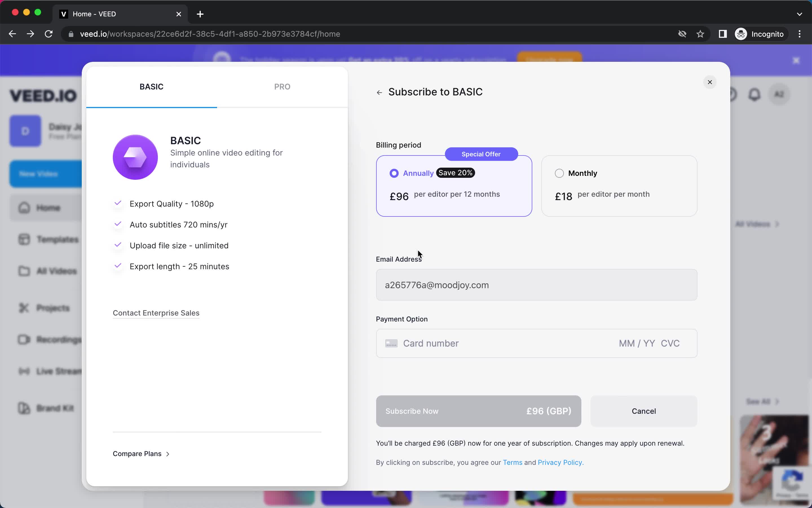This screenshot has width=812, height=508.
Task: Open the Terms link
Action: [512, 462]
